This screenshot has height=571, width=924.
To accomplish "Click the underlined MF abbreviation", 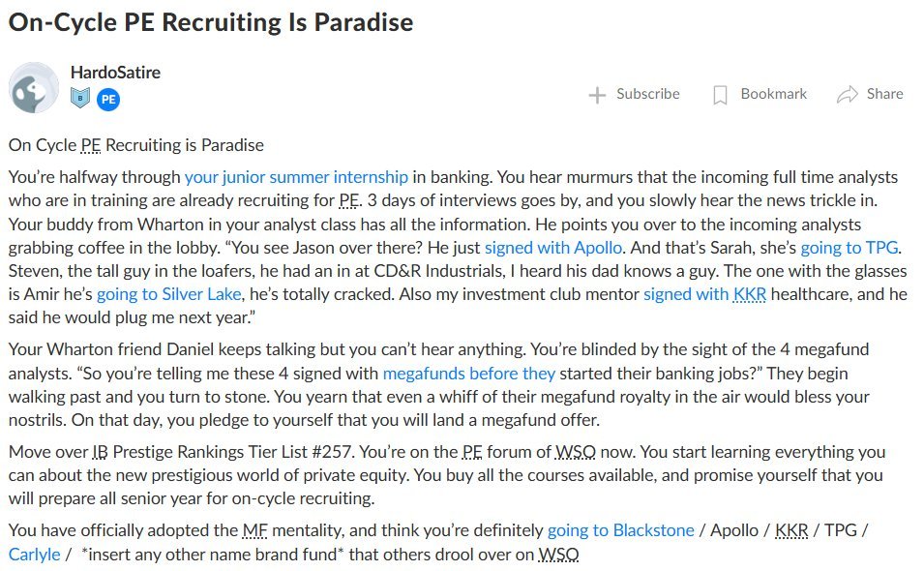I will pos(254,529).
